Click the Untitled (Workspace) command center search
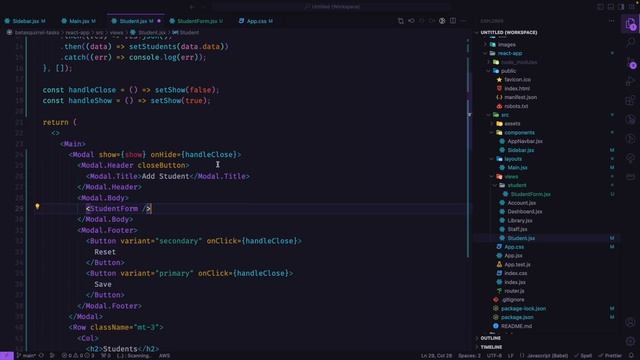Image resolution: width=640 pixels, height=360 pixels. coord(331,7)
